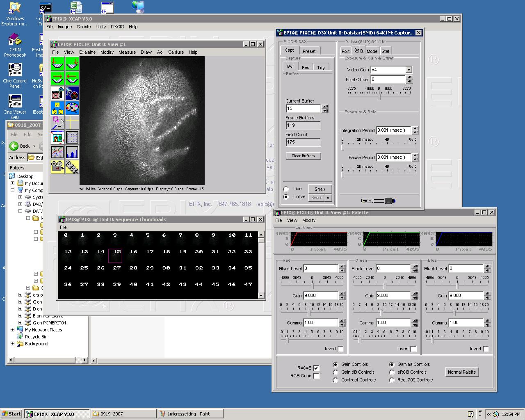
Task: Open the multi-line plot graph icon
Action: [x=57, y=152]
